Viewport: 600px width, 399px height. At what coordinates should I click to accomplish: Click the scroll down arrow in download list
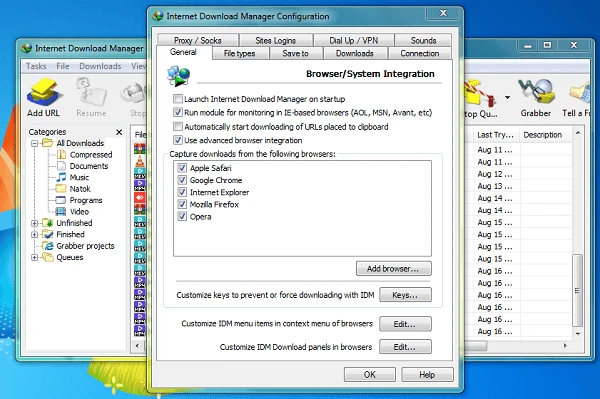[578, 334]
